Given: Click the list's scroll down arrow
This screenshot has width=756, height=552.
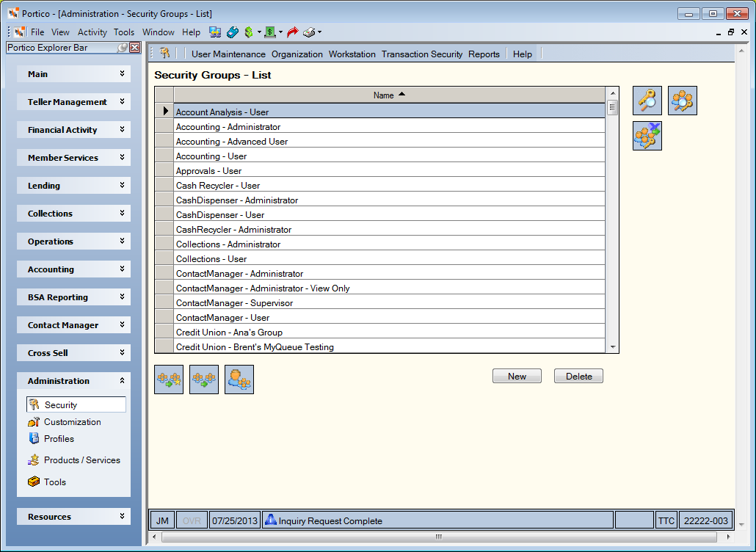Looking at the screenshot, I should [613, 346].
